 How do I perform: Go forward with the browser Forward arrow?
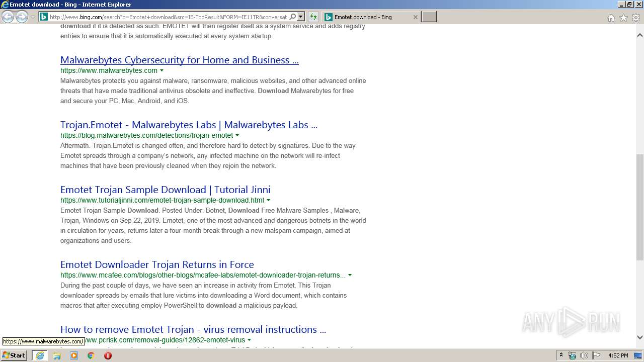pyautogui.click(x=22, y=17)
